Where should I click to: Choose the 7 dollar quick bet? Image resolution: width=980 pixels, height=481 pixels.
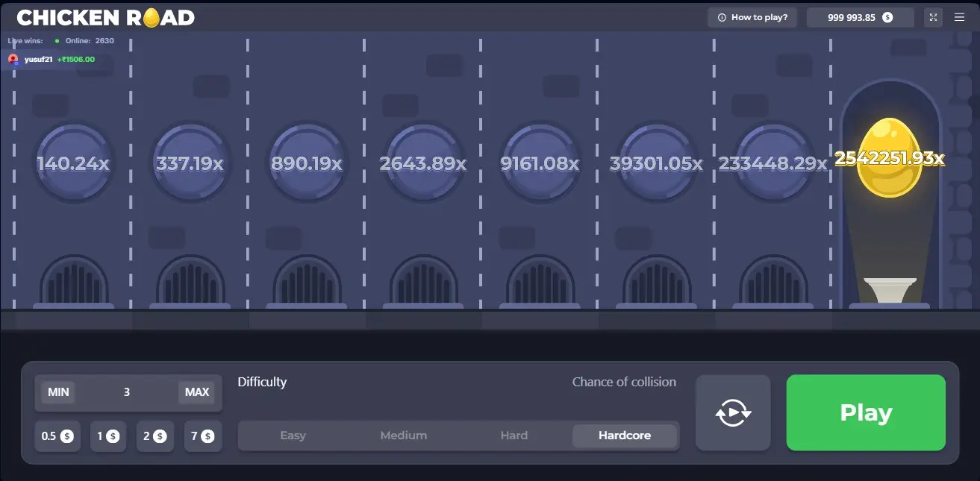click(202, 436)
